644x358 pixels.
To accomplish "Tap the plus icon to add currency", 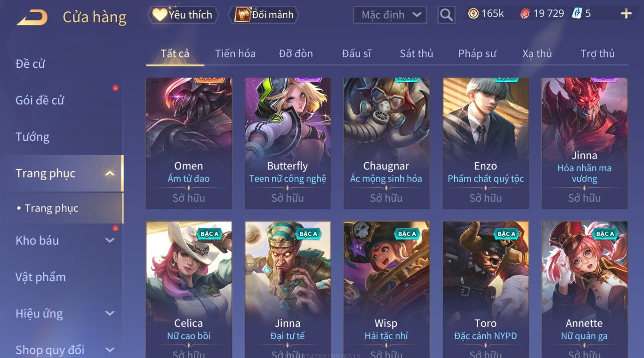I will tap(626, 14).
